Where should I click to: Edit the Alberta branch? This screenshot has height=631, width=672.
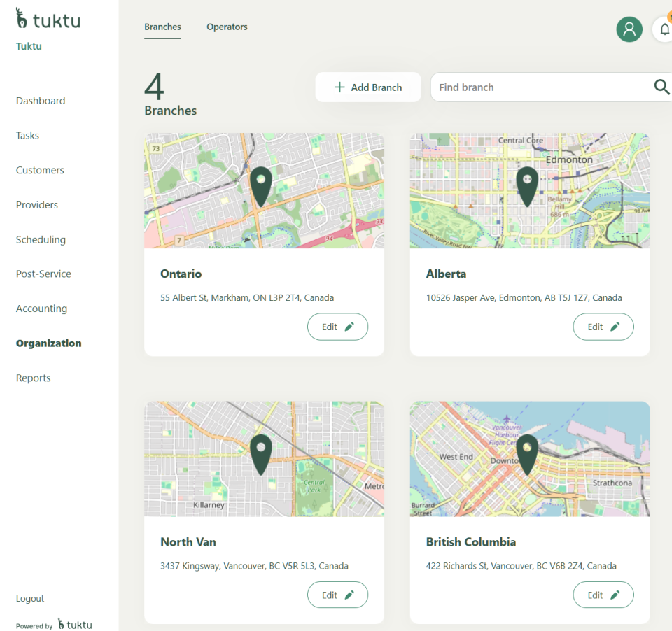pyautogui.click(x=603, y=327)
